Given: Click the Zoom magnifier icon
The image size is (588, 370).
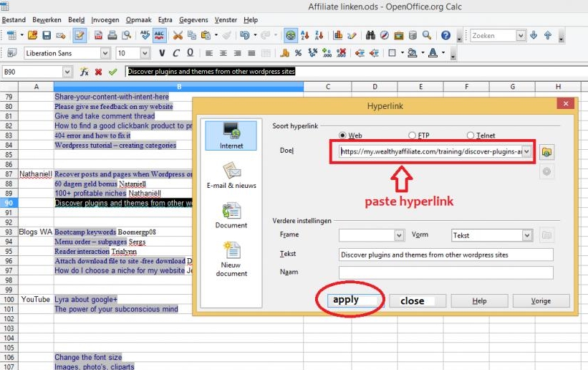Looking at the screenshot, I should click(x=427, y=35).
